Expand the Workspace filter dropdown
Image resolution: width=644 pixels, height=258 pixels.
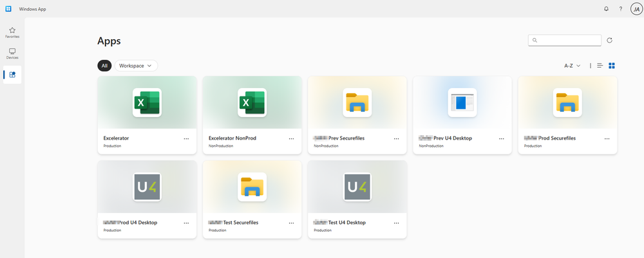point(135,66)
